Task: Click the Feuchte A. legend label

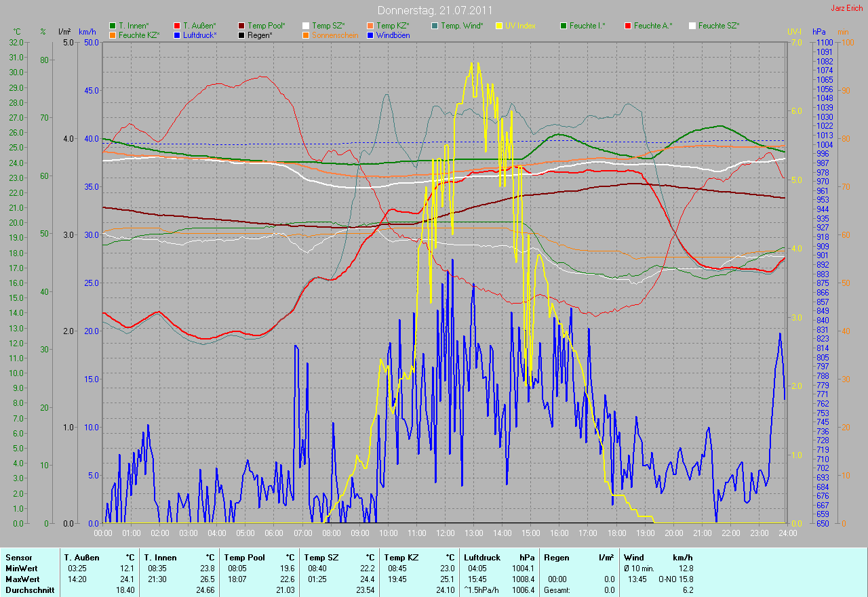Action: [652, 26]
